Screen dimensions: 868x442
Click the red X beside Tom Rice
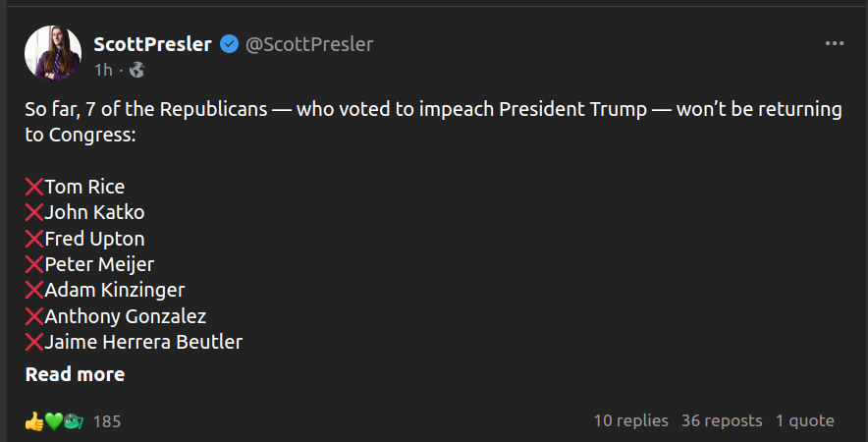point(34,187)
